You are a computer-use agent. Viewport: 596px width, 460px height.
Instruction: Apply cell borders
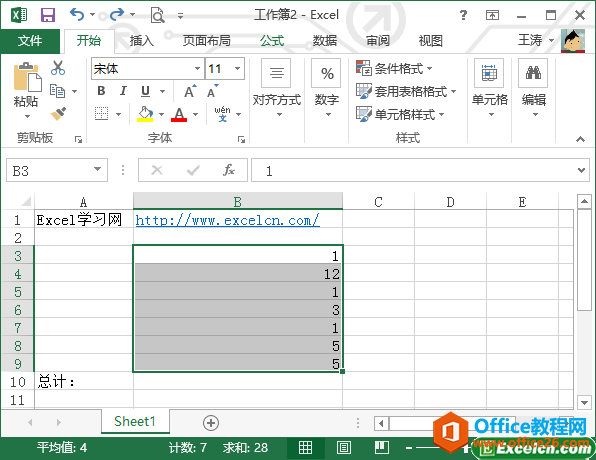point(101,113)
